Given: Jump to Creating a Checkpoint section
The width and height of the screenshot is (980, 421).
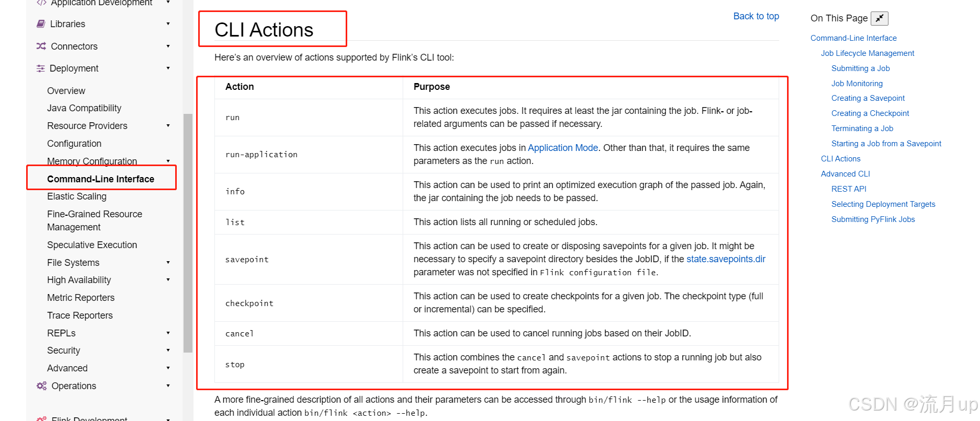Looking at the screenshot, I should point(870,113).
